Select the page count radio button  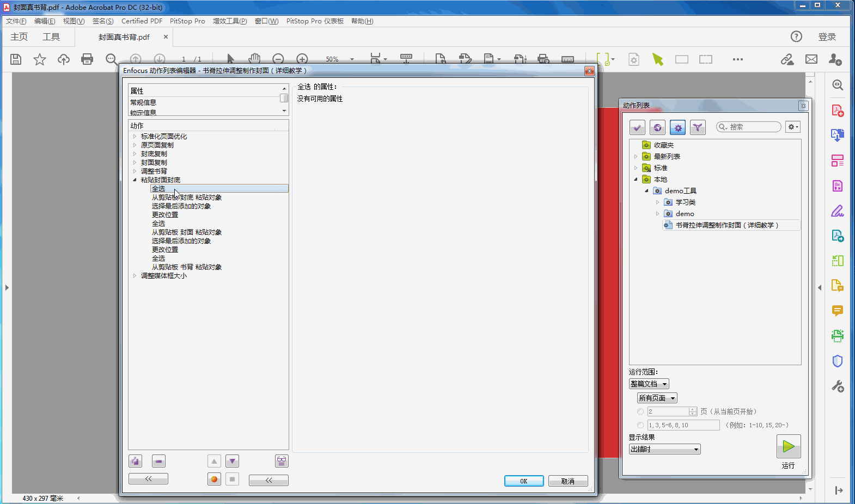click(x=640, y=411)
